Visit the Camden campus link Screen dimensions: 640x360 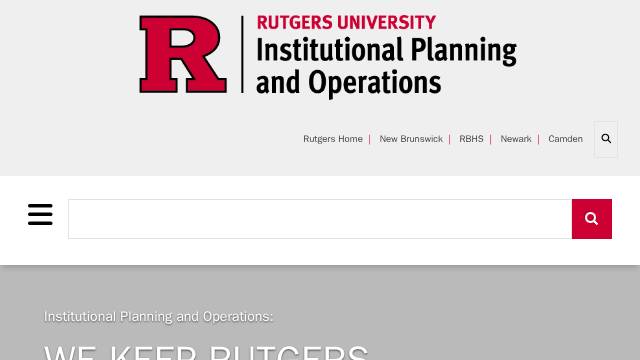(565, 139)
